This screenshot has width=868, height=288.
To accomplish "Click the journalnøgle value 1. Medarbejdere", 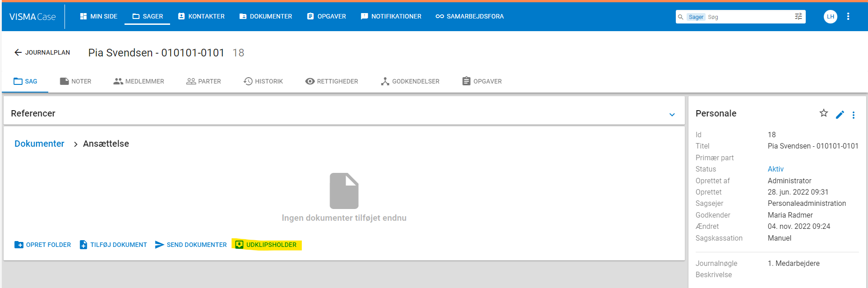I will [x=794, y=263].
